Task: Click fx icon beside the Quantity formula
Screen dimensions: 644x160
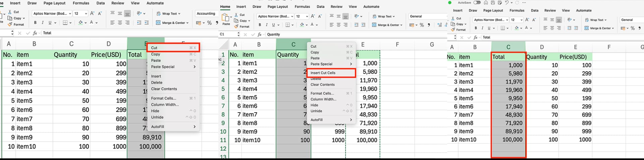Action: click(259, 34)
